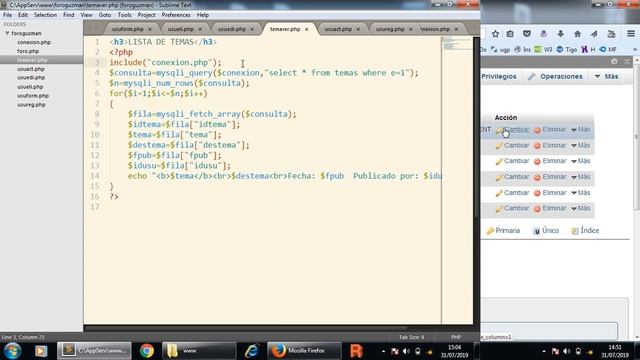This screenshot has height=360, width=640.
Task: Switch to the usueli.php editor tab
Action: (x=180, y=29)
